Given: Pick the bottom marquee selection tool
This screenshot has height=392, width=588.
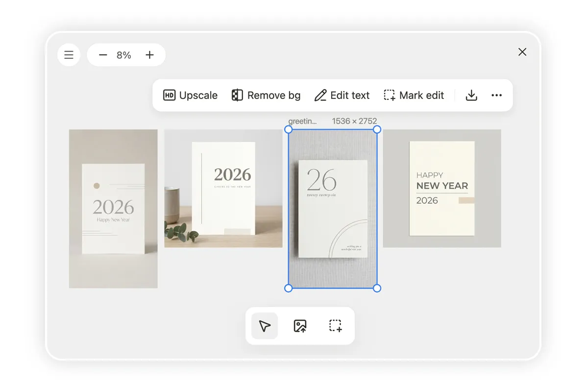Looking at the screenshot, I should [335, 326].
